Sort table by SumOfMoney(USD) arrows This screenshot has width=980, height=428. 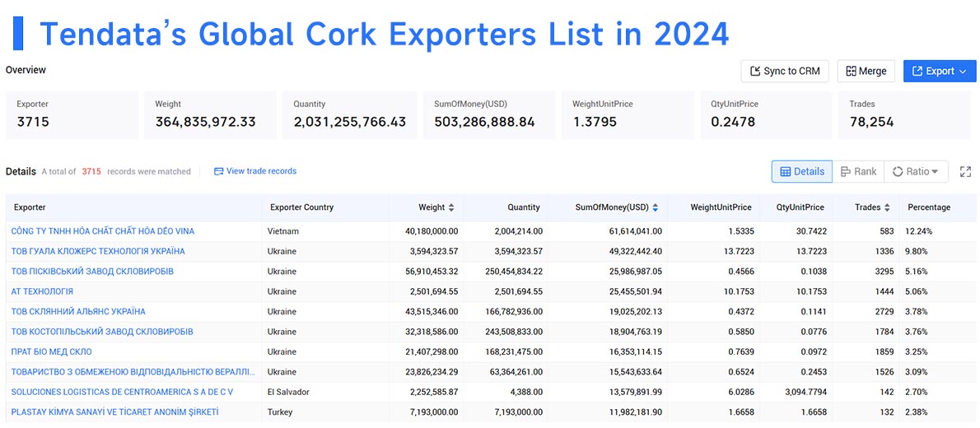(655, 207)
